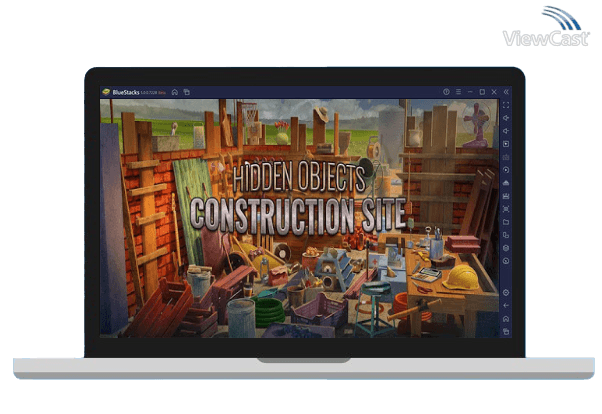Open Android recent apps icon
Viewport: 602px width, 414px height.
click(506, 331)
